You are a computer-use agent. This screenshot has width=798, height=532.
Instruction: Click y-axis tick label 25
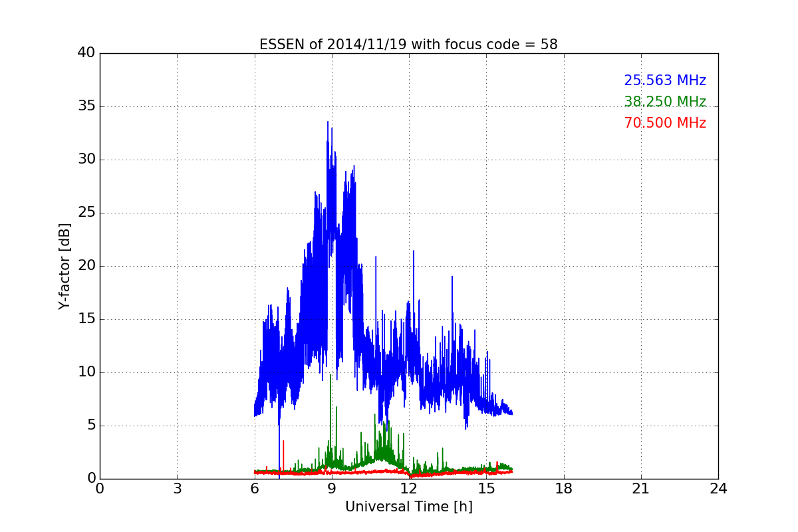(x=86, y=213)
